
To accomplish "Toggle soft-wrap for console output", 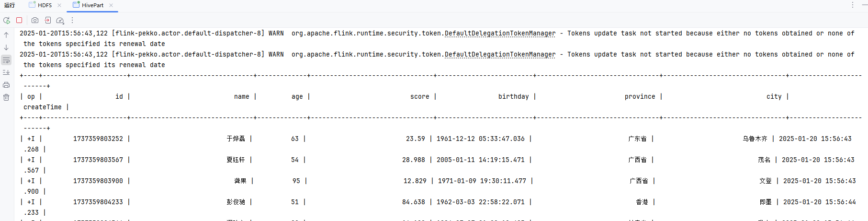I will (x=6, y=60).
